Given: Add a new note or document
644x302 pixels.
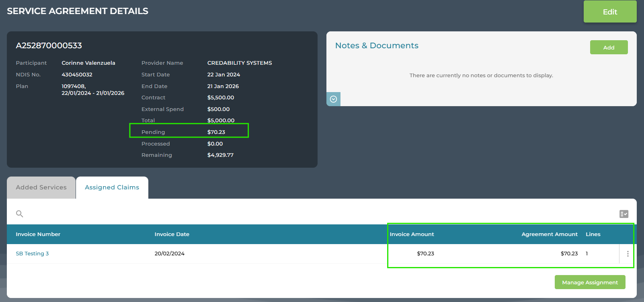Looking at the screenshot, I should coord(608,47).
